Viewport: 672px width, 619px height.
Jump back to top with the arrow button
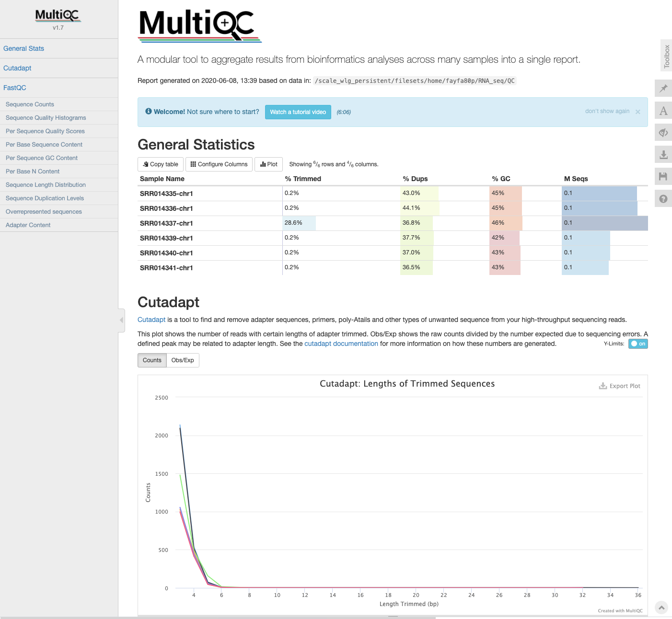pos(661,608)
